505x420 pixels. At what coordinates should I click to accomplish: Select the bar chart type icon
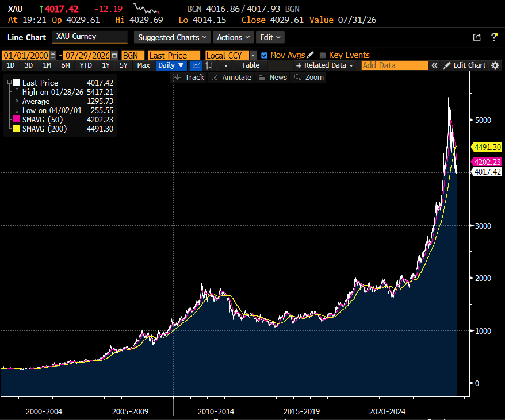(x=209, y=65)
